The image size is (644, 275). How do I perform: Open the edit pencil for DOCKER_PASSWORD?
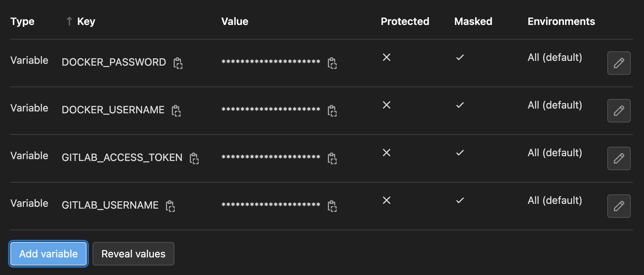coord(619,63)
